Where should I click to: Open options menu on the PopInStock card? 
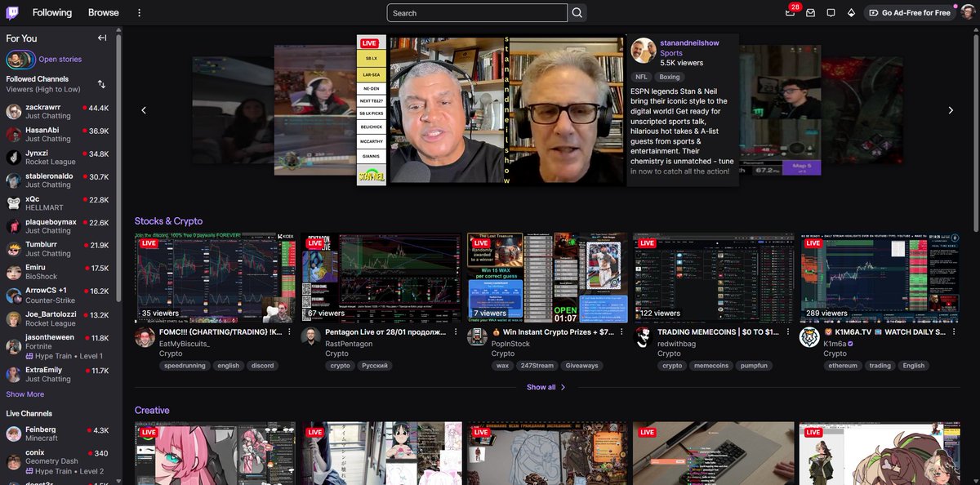621,331
